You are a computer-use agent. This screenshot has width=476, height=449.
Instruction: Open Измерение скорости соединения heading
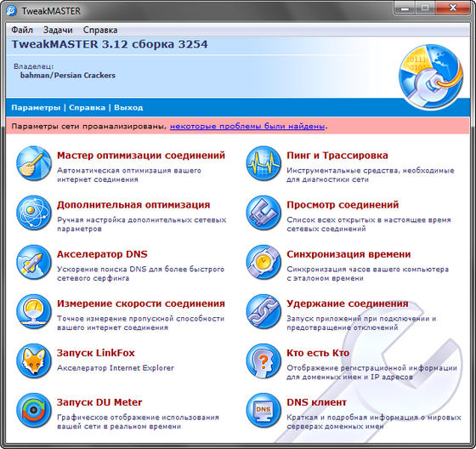(141, 304)
